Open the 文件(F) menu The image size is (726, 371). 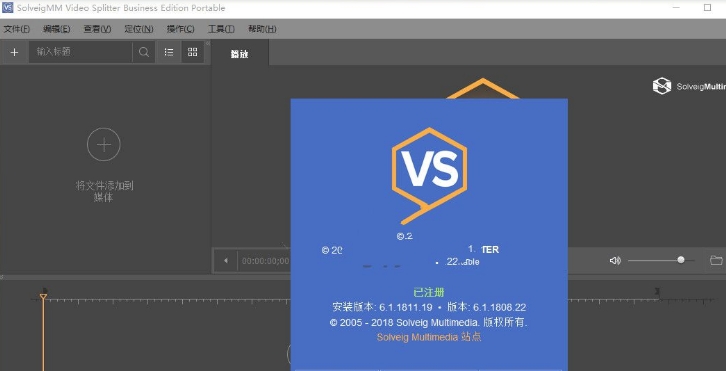tap(17, 29)
